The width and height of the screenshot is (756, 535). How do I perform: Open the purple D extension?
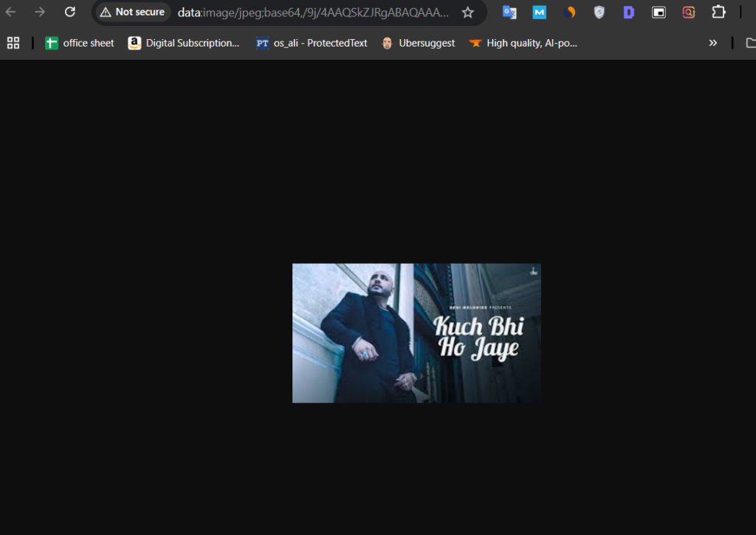pyautogui.click(x=629, y=12)
